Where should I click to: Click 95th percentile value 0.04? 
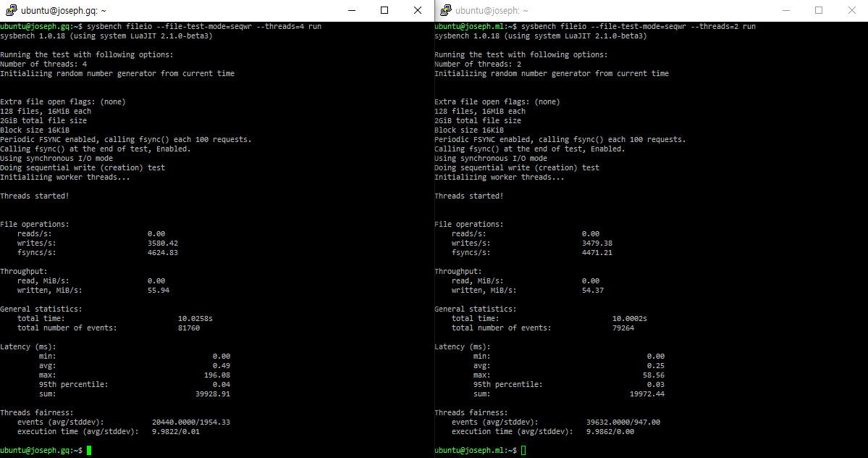222,384
